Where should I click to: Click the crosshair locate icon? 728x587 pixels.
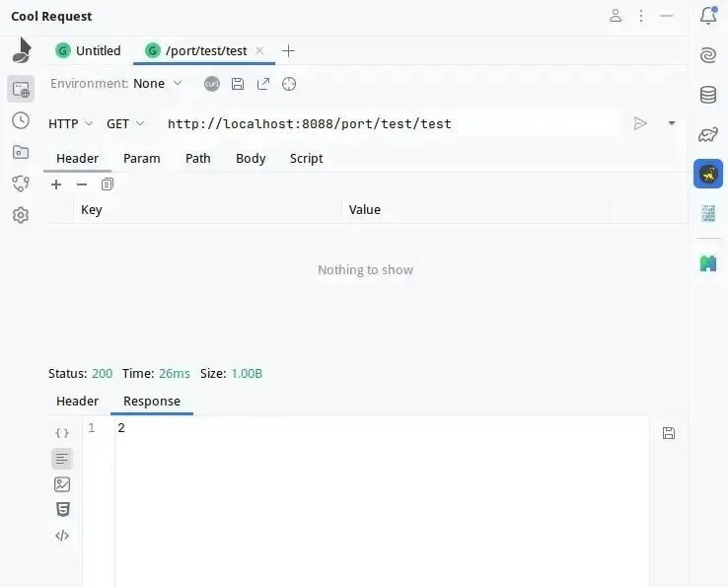pos(289,84)
